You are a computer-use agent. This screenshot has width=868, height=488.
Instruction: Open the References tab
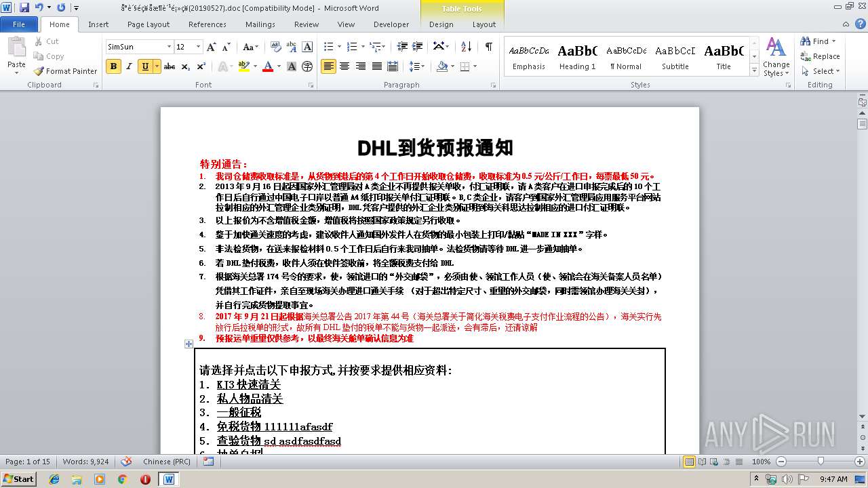(208, 24)
